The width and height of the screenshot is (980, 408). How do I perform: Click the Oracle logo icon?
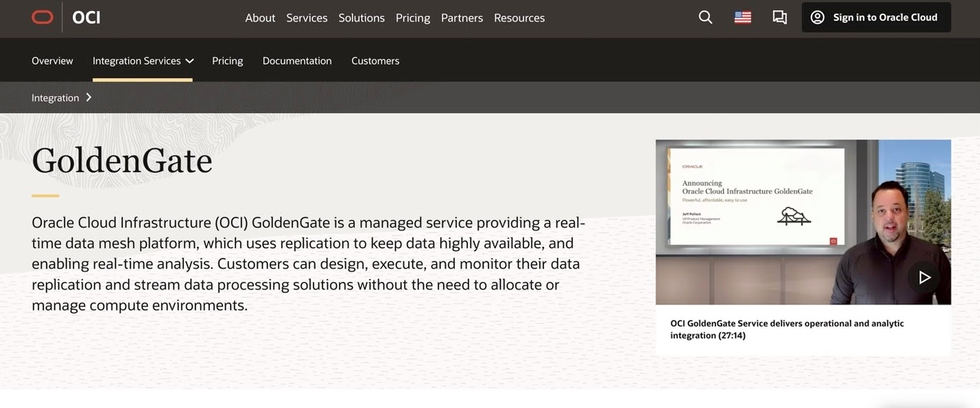(x=42, y=17)
